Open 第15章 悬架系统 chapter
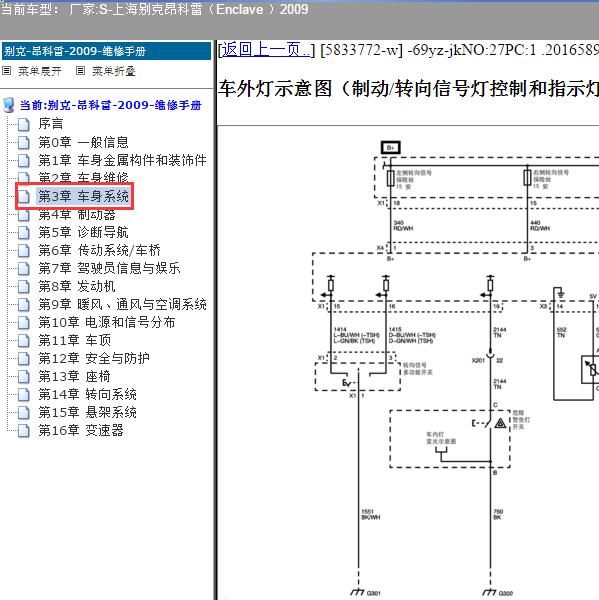 coord(88,412)
